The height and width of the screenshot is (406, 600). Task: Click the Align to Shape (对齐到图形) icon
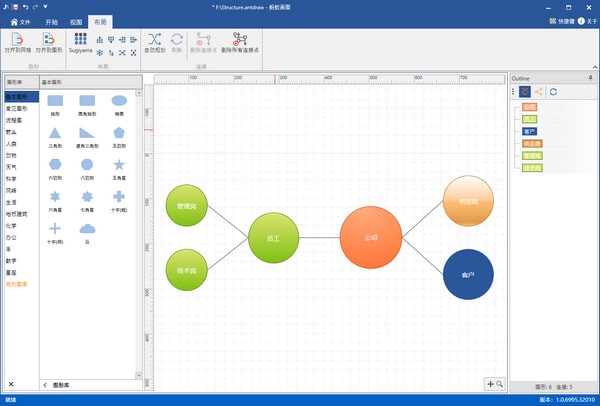tap(49, 39)
